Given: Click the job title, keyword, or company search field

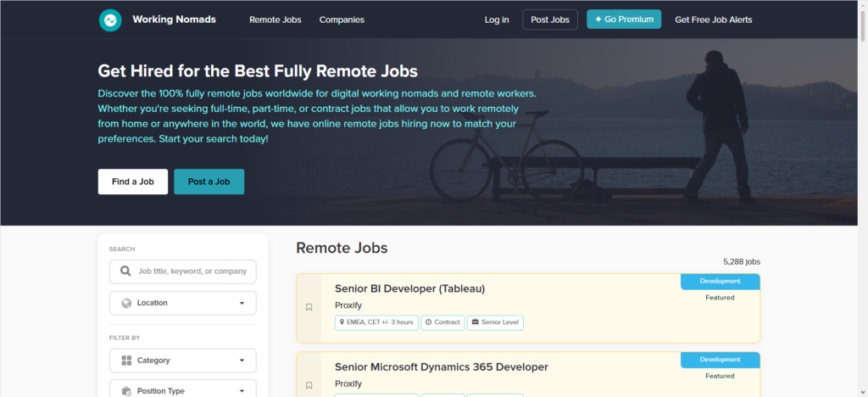Looking at the screenshot, I should (183, 271).
